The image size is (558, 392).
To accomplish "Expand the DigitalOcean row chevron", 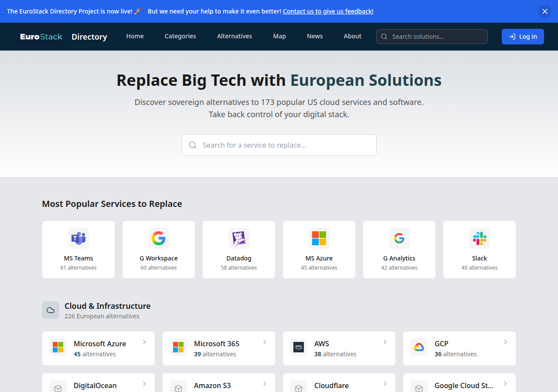I will [144, 384].
